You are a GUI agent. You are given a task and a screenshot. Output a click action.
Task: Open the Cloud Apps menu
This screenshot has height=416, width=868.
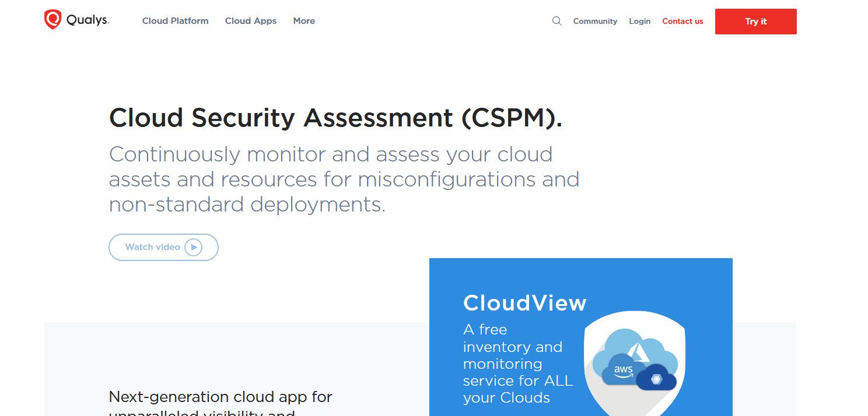point(251,21)
